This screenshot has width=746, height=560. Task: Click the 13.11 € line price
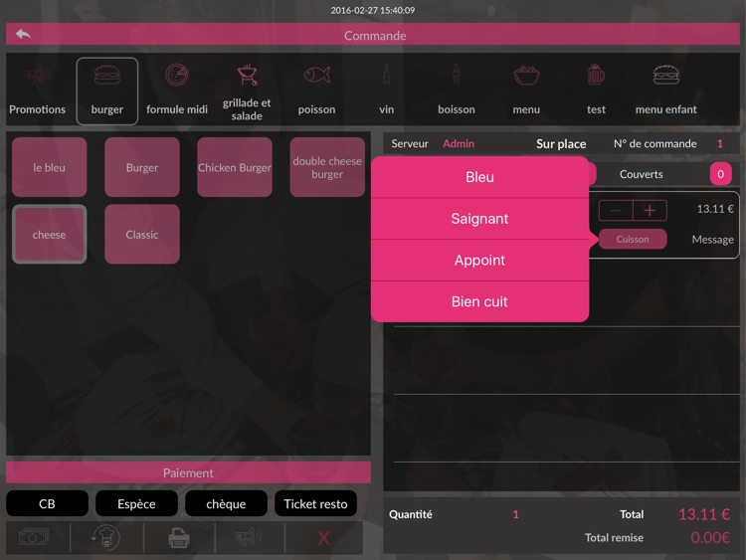pyautogui.click(x=714, y=209)
